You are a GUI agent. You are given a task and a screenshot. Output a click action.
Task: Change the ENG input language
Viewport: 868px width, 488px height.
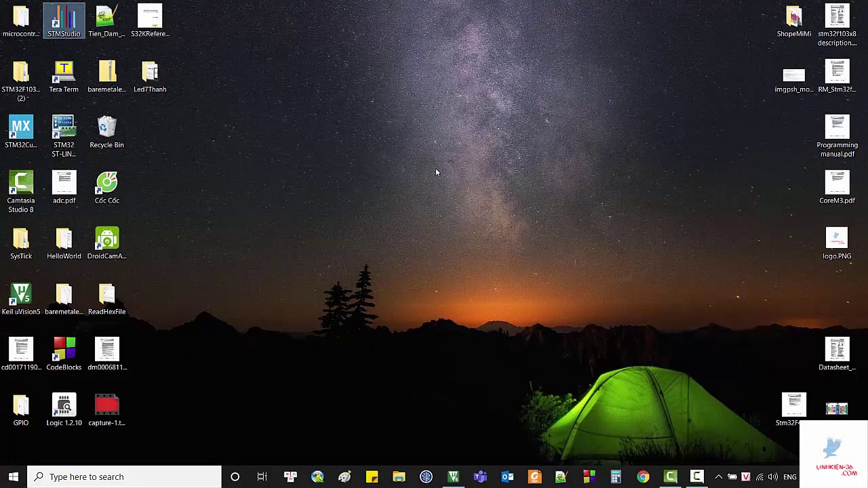coord(790,476)
